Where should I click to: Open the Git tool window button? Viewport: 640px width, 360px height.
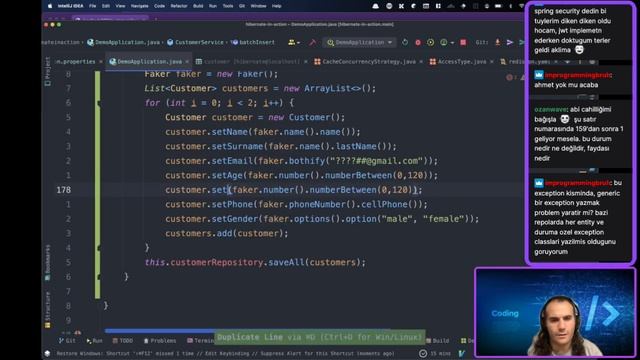pyautogui.click(x=67, y=341)
